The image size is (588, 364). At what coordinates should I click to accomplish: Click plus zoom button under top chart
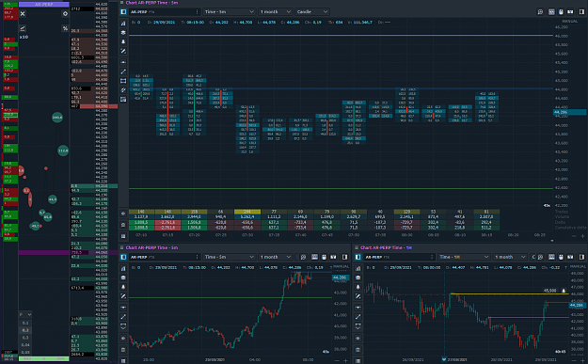point(582,236)
